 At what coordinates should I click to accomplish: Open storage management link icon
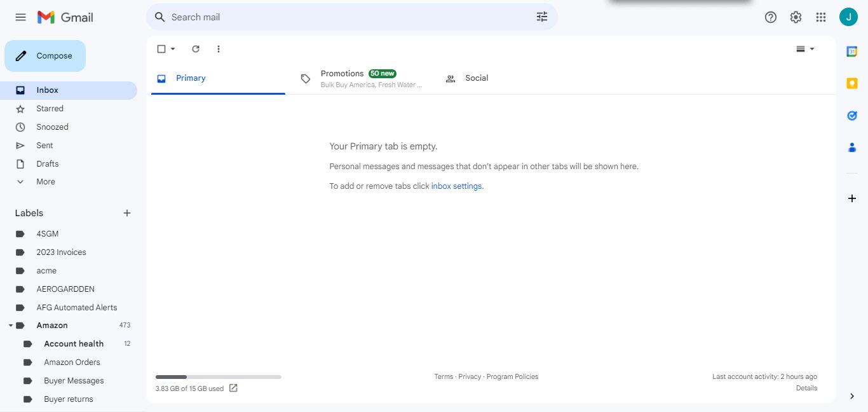point(233,388)
